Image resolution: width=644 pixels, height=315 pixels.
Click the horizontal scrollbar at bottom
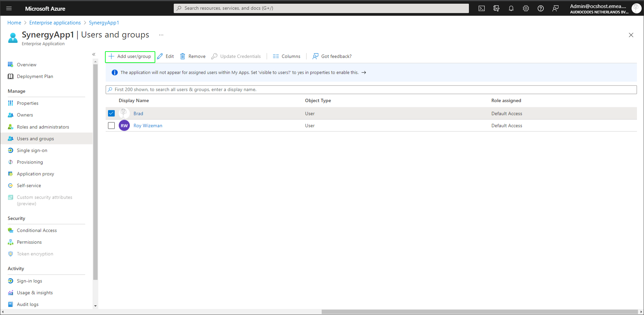[479, 312]
